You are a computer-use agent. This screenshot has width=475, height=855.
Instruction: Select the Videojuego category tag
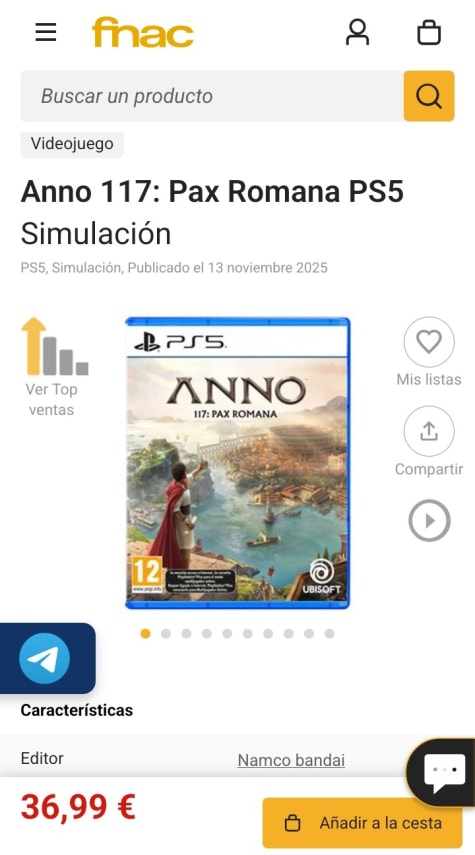[x=72, y=144]
